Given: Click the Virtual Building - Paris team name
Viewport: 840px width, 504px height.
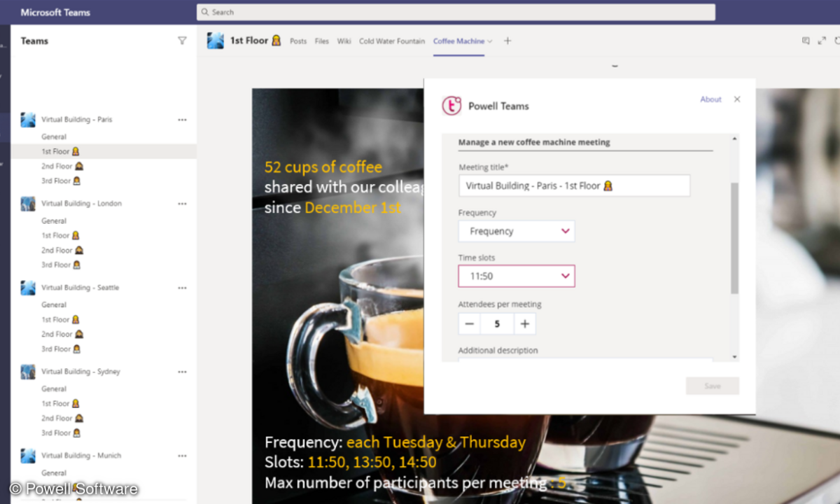Looking at the screenshot, I should pyautogui.click(x=76, y=120).
